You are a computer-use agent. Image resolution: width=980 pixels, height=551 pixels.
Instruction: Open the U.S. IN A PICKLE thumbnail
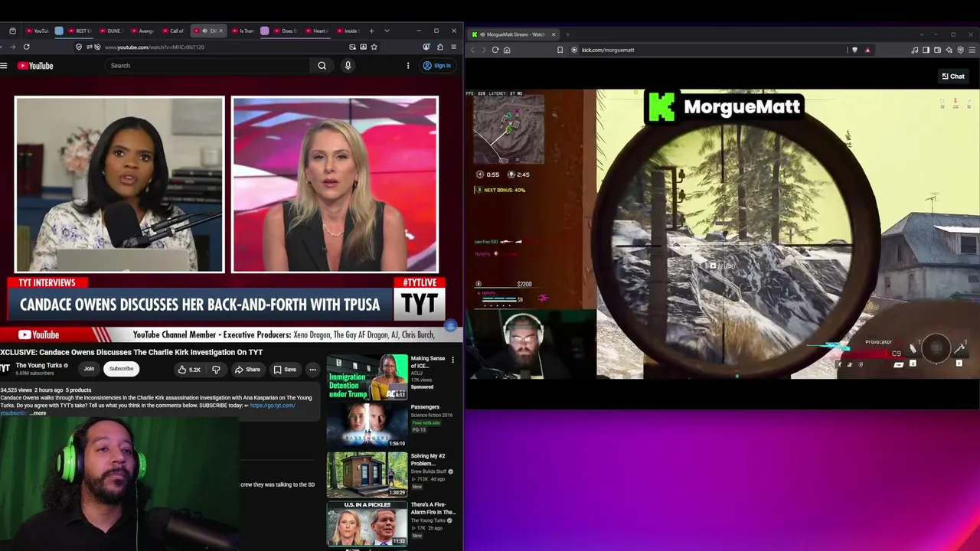[x=367, y=523]
